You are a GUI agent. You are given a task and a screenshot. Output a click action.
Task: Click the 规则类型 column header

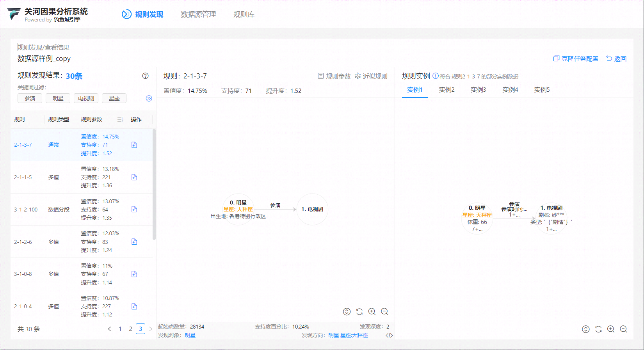(59, 119)
